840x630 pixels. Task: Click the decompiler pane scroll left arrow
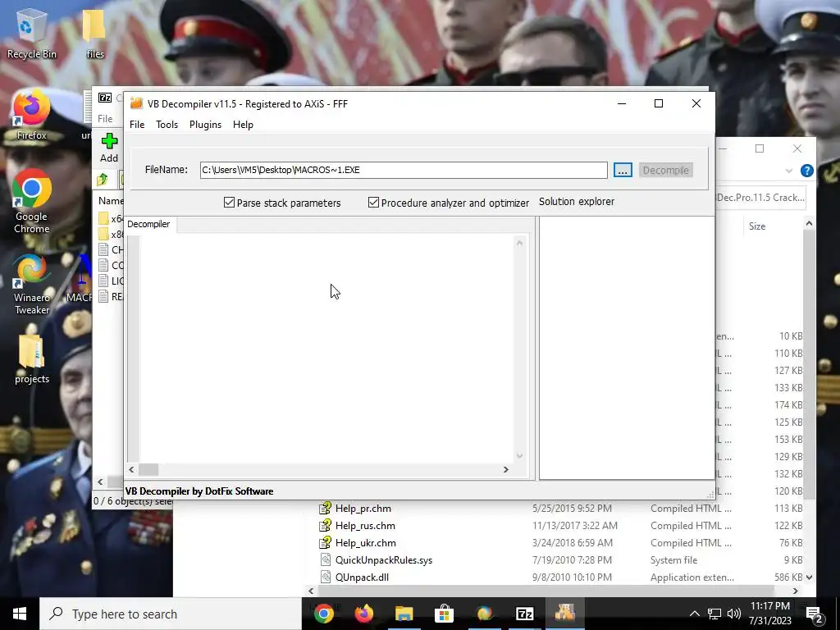click(132, 469)
